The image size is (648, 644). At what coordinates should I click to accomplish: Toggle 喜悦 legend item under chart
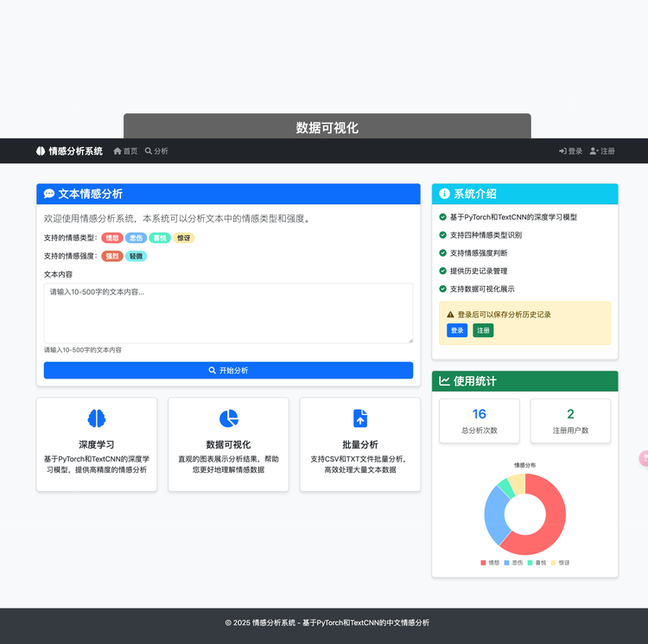(x=537, y=563)
